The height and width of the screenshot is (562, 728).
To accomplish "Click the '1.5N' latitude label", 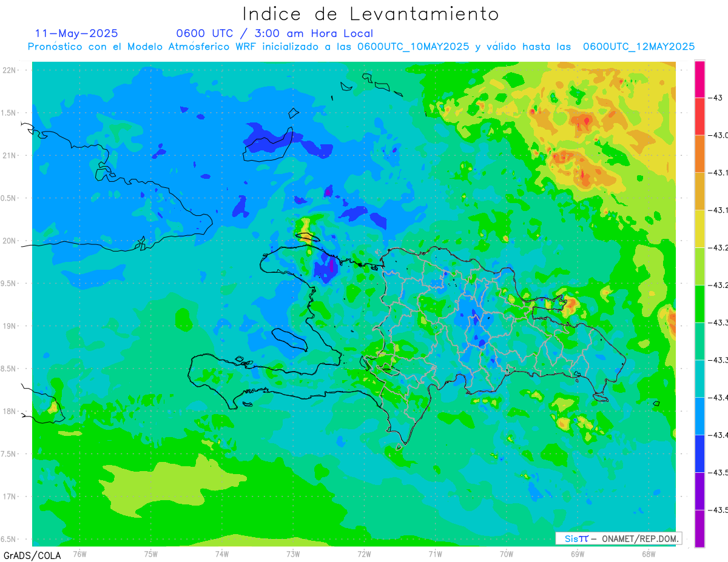I will 8,113.
